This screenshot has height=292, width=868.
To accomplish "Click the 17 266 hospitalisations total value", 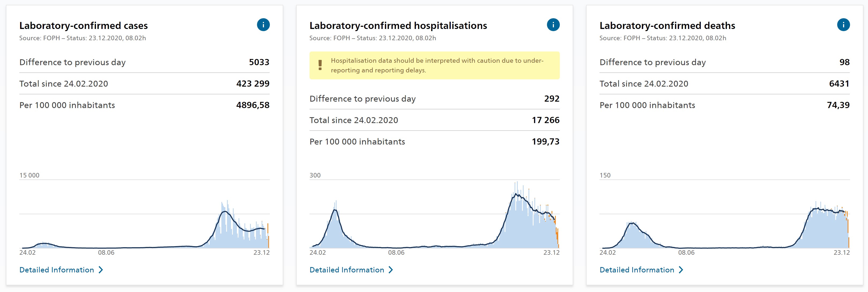I will (545, 120).
